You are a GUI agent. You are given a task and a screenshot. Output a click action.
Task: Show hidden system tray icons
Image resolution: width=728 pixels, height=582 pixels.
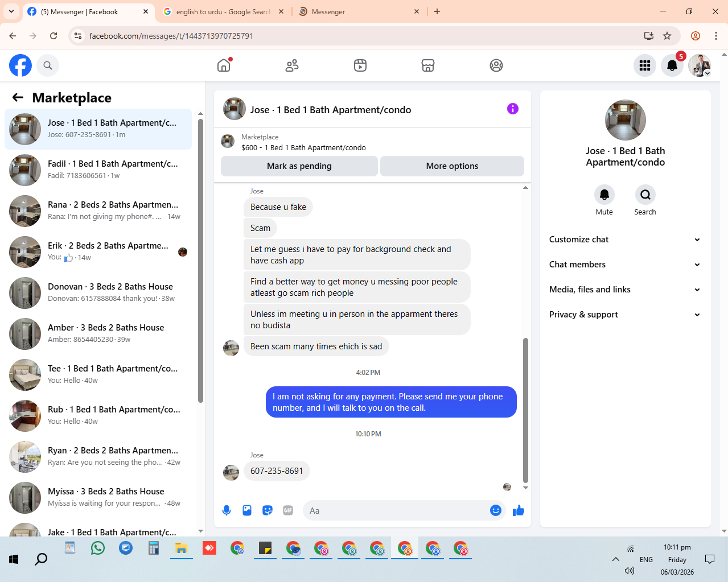pyautogui.click(x=616, y=559)
